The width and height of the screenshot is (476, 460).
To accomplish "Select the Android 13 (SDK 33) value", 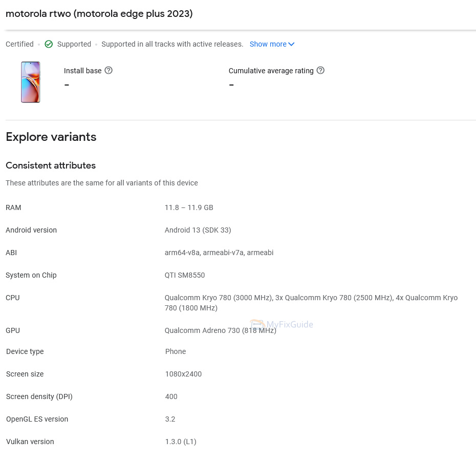I will (198, 230).
